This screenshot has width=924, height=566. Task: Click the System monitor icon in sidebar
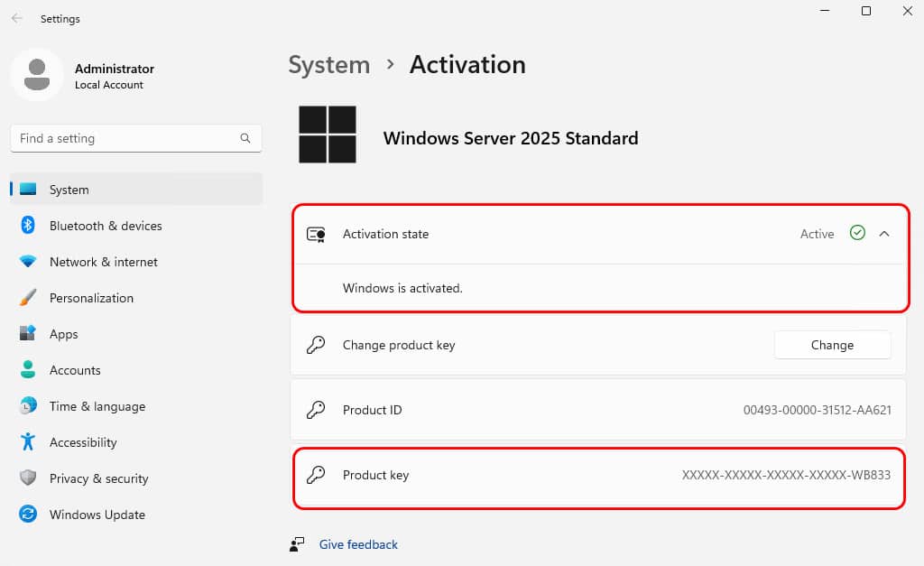click(x=28, y=190)
